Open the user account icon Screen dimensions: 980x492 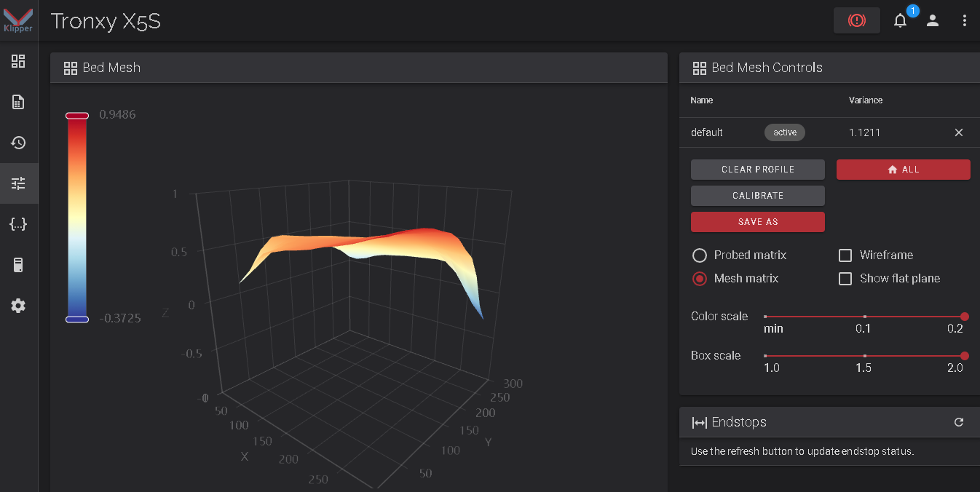(x=933, y=20)
